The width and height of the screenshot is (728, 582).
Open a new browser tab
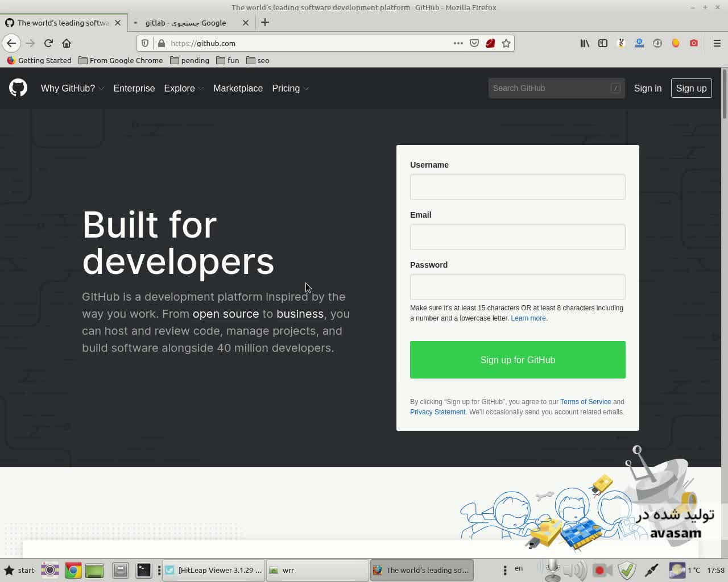point(265,23)
